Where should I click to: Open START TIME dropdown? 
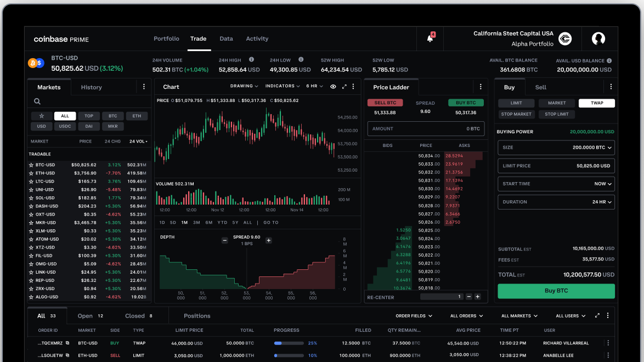point(602,184)
